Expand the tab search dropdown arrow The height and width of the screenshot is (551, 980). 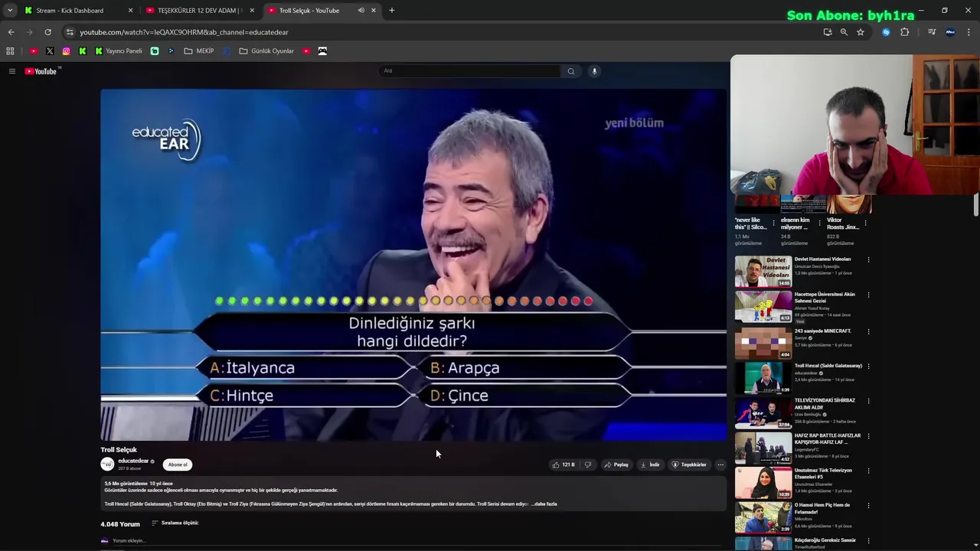[10, 11]
